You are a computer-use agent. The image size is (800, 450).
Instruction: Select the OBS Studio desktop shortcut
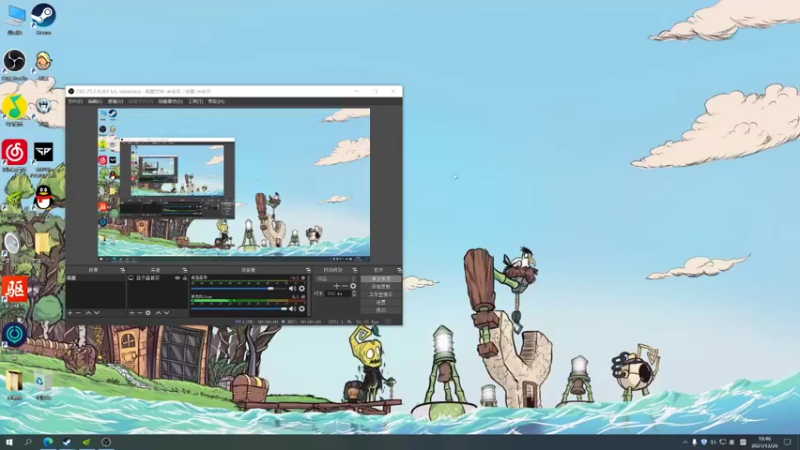point(14,64)
